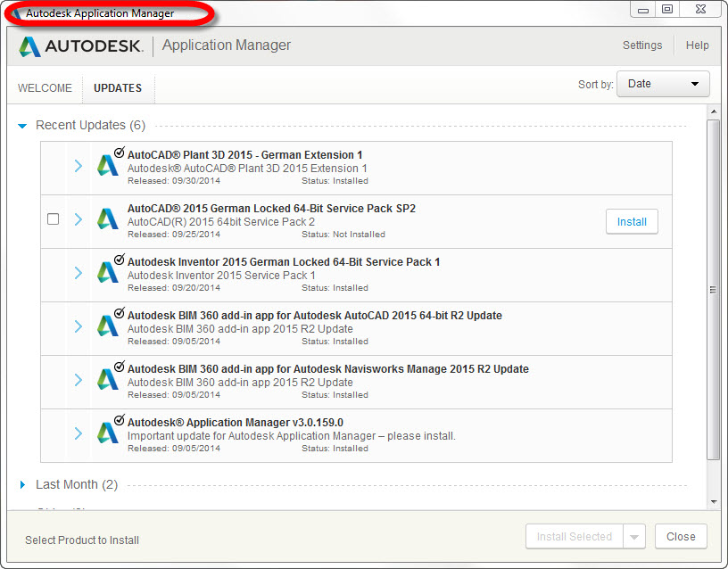The width and height of the screenshot is (728, 569).
Task: Click the Install Selected button
Action: (x=575, y=537)
